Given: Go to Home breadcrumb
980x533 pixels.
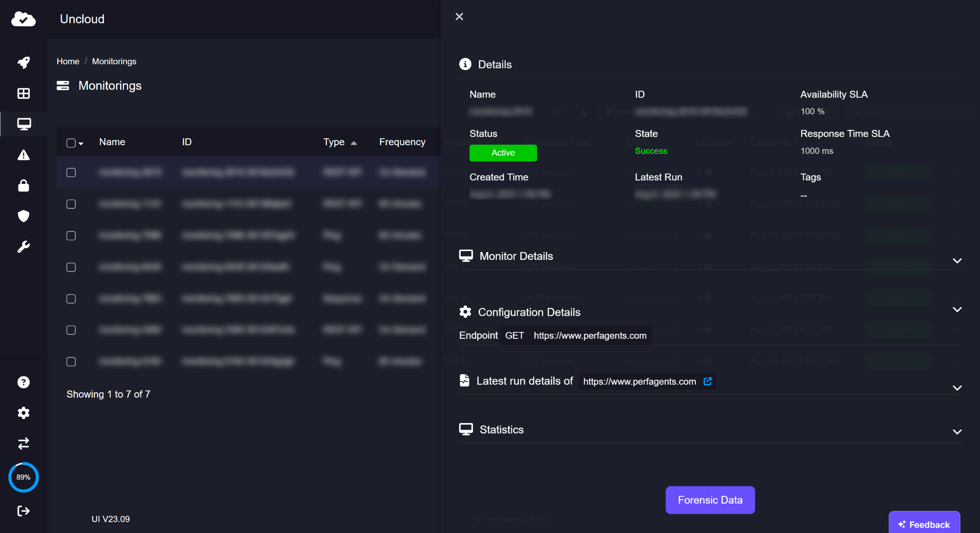Looking at the screenshot, I should click(68, 61).
